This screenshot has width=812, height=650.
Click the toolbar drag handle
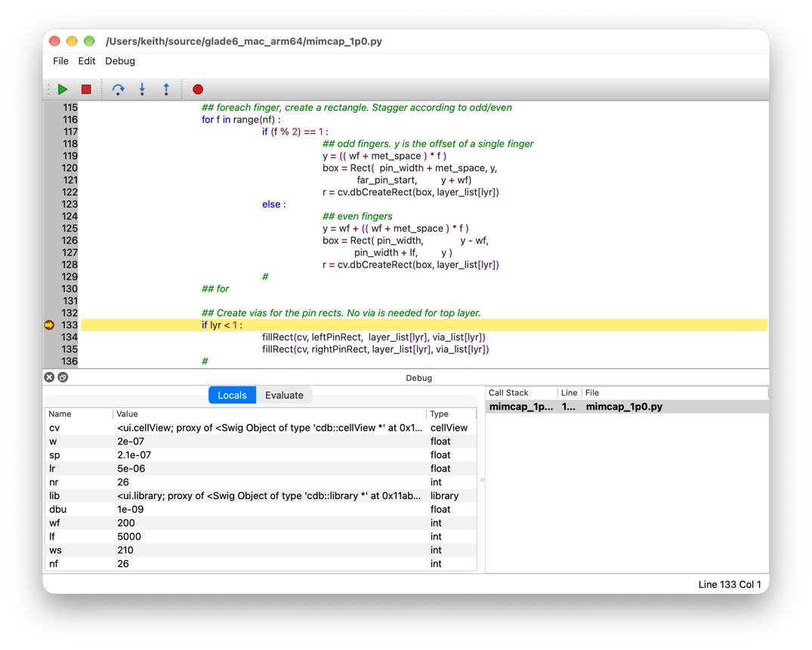(x=48, y=89)
